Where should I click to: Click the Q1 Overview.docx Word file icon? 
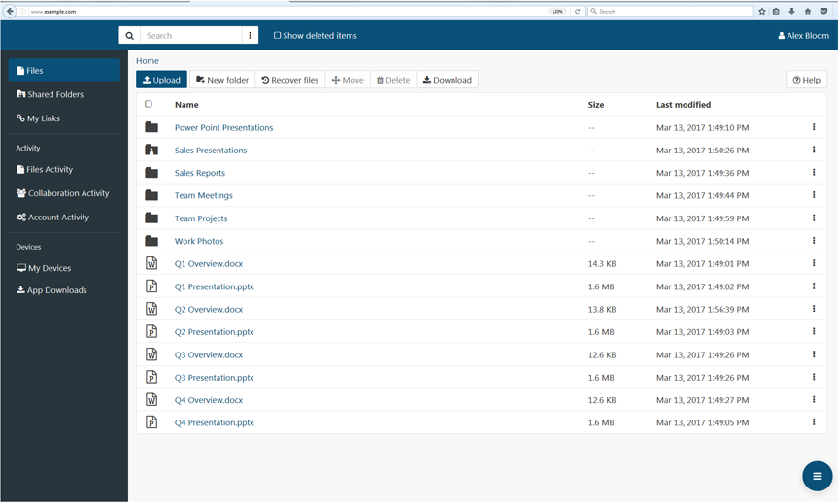[x=151, y=263]
